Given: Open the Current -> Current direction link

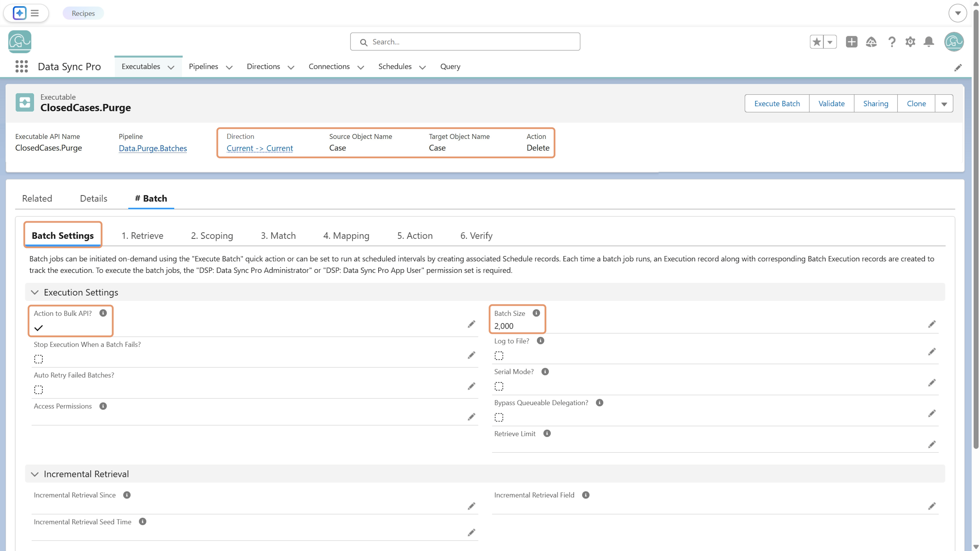Looking at the screenshot, I should click(260, 148).
